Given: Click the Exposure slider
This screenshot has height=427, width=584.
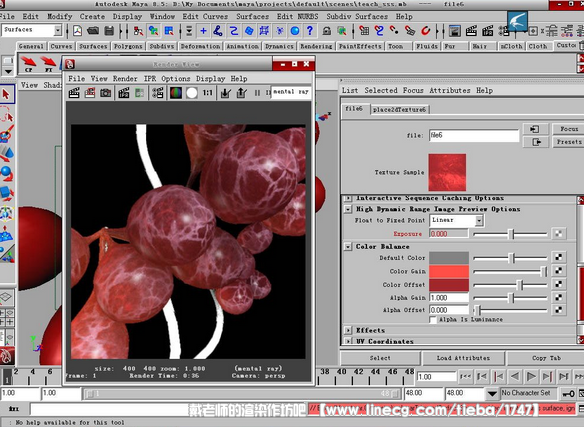Looking at the screenshot, I should tap(510, 234).
